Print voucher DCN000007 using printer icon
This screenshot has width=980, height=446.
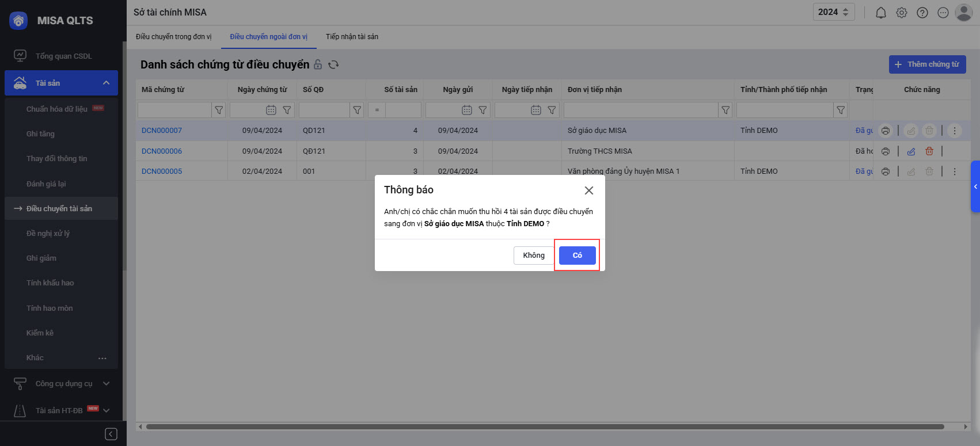(886, 131)
